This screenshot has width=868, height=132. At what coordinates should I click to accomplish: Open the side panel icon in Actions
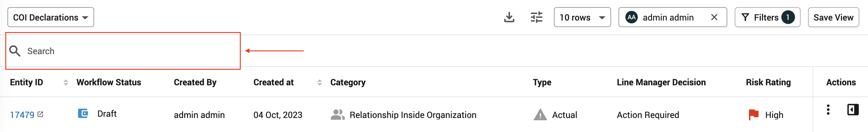click(853, 110)
